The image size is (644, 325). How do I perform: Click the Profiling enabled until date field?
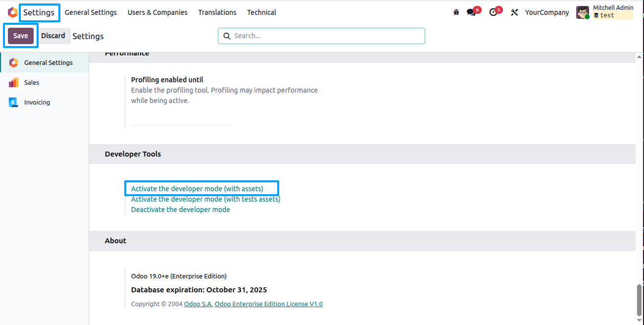[181, 119]
